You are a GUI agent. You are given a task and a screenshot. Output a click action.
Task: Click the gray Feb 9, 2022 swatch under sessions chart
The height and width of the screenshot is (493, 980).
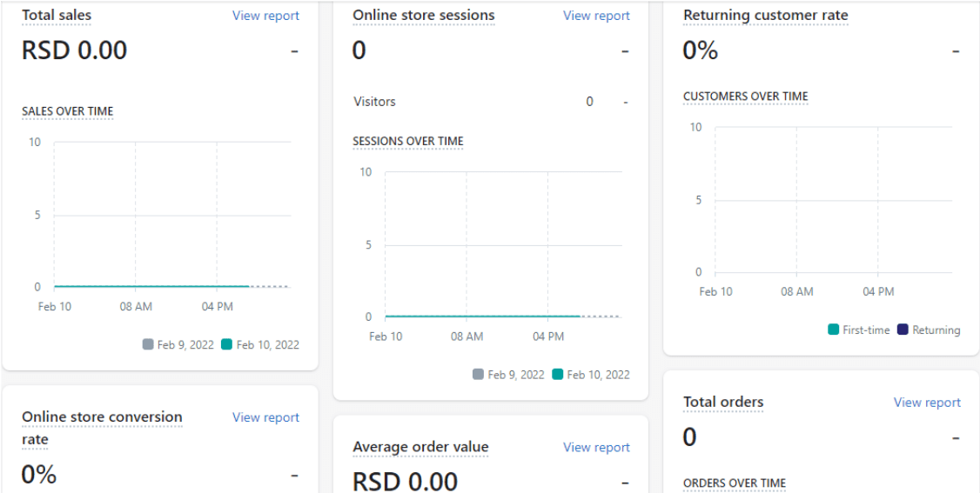point(478,375)
